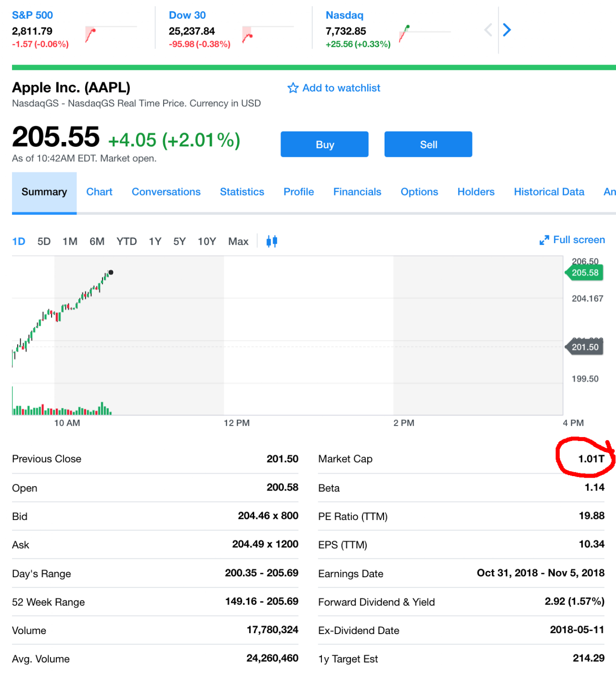
Task: Click the PE Ratio value 19.88
Action: (591, 516)
